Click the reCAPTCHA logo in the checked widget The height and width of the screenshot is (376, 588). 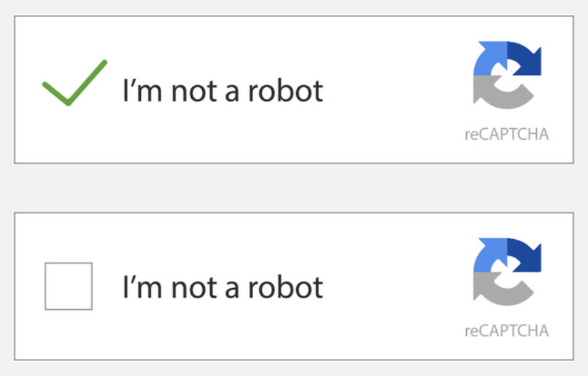tap(507, 76)
